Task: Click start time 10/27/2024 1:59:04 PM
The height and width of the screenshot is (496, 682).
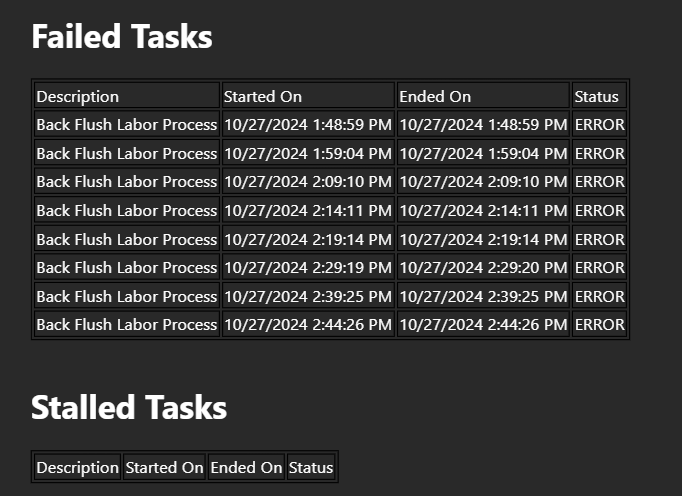Action: click(308, 153)
